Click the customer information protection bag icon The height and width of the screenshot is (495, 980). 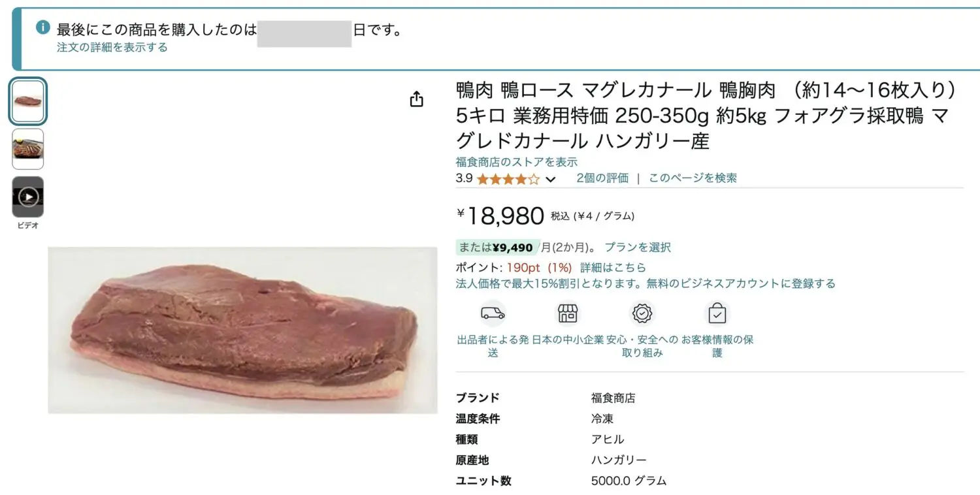[x=717, y=313]
